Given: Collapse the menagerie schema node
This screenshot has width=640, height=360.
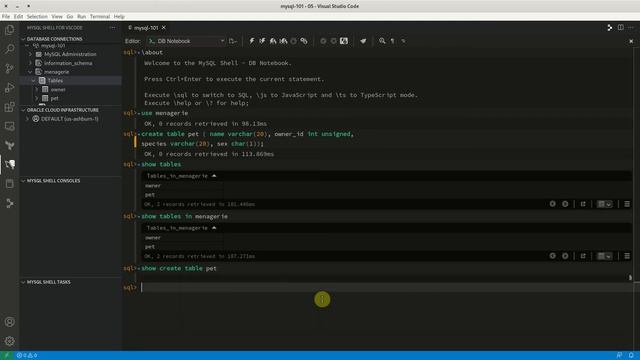Looking at the screenshot, I should [x=31, y=72].
